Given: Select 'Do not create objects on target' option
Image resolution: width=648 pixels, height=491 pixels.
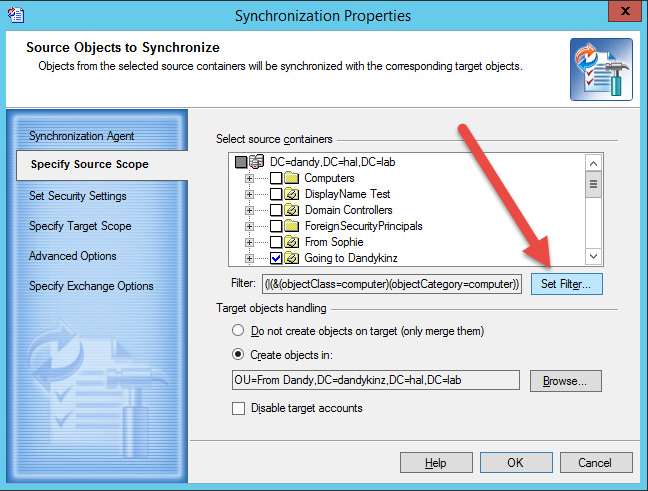Looking at the screenshot, I should 238,329.
